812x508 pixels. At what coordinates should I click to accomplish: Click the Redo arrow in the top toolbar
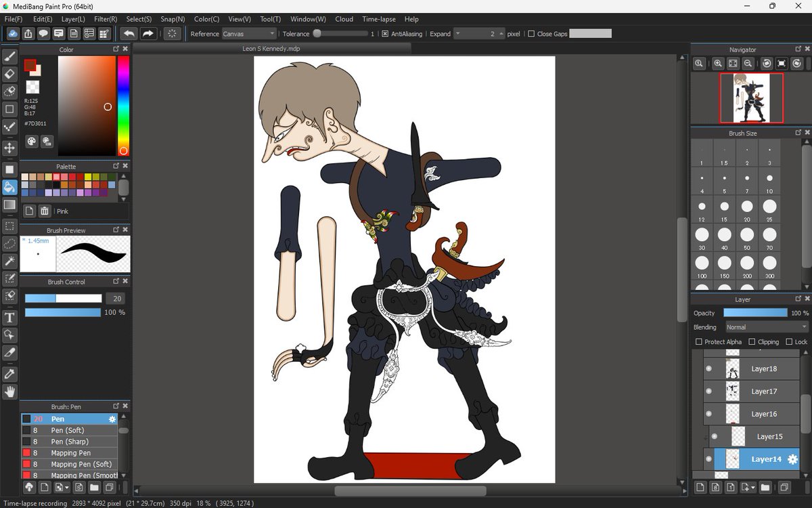148,33
